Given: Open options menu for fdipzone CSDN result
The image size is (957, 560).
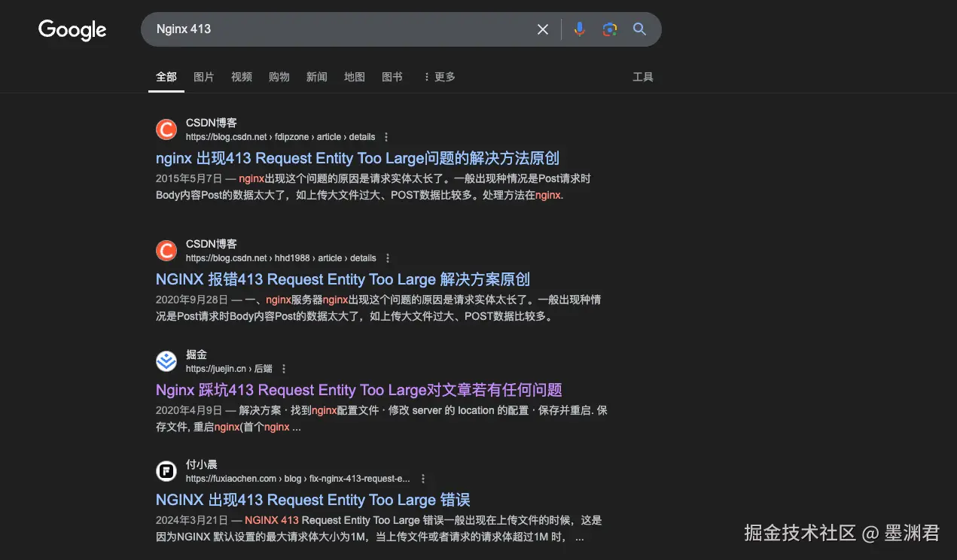Looking at the screenshot, I should [x=386, y=137].
